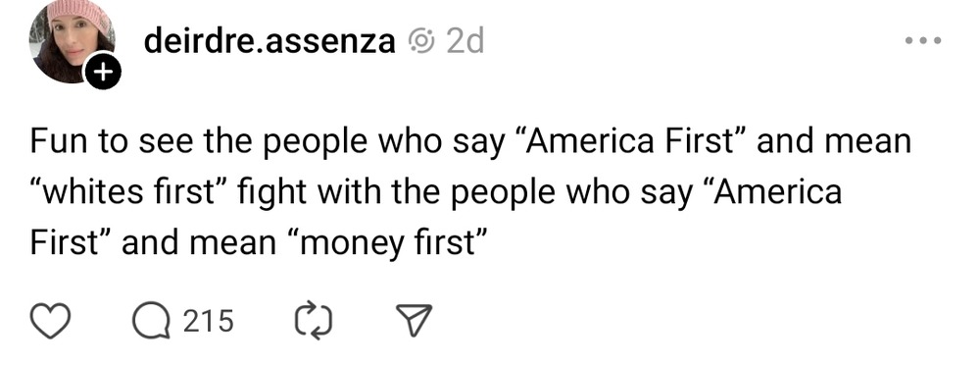This screenshot has width=980, height=366.
Task: Repost using the circular arrows icon
Action: click(313, 321)
